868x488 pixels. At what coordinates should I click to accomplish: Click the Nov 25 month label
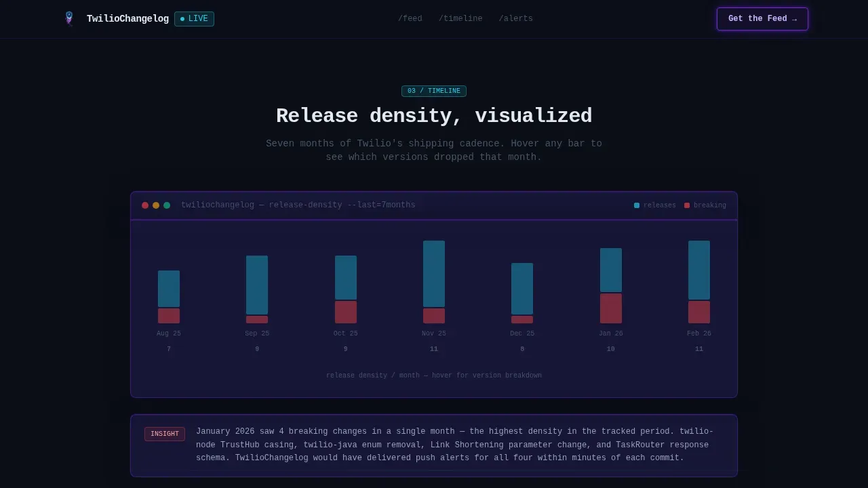pyautogui.click(x=434, y=333)
